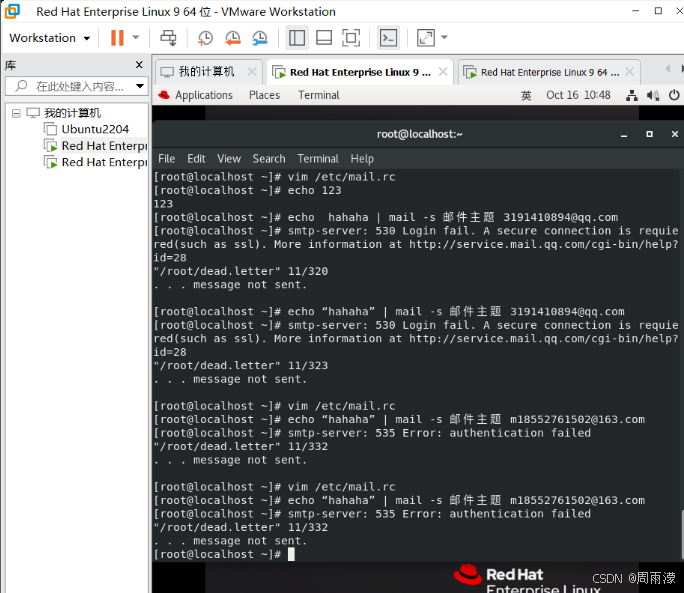This screenshot has height=593, width=684.
Task: Open the terminal View menu
Action: point(229,159)
